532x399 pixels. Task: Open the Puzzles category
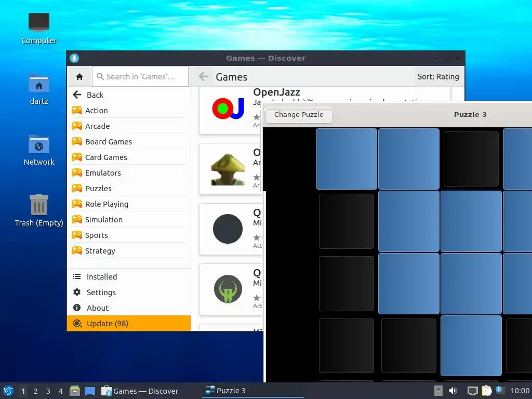click(129, 188)
